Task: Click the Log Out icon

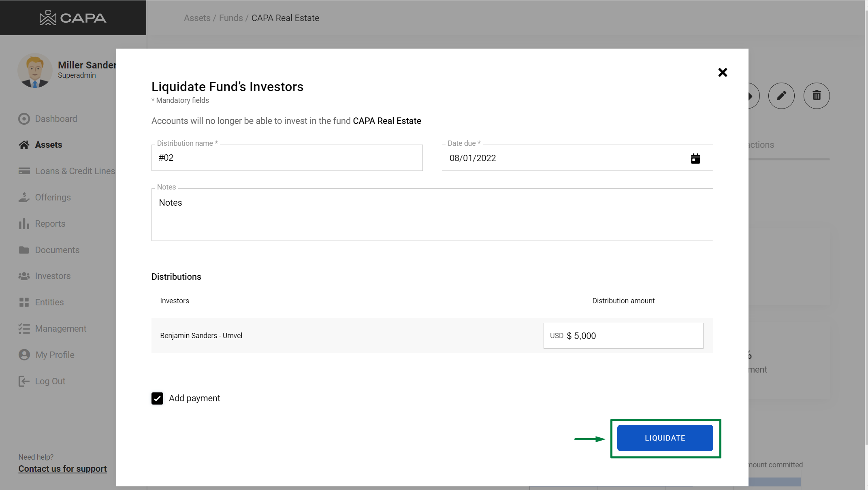Action: (24, 381)
